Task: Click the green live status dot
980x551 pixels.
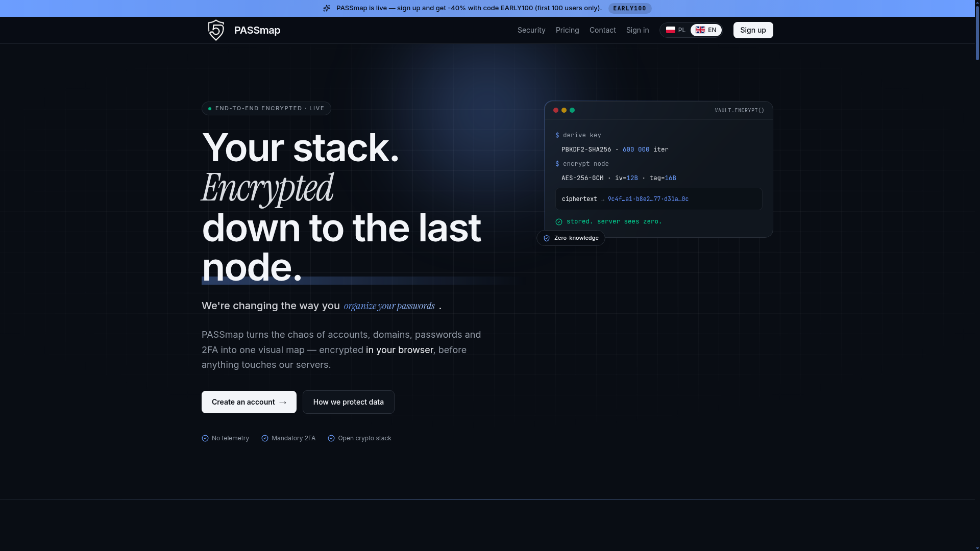Action: tap(210, 109)
